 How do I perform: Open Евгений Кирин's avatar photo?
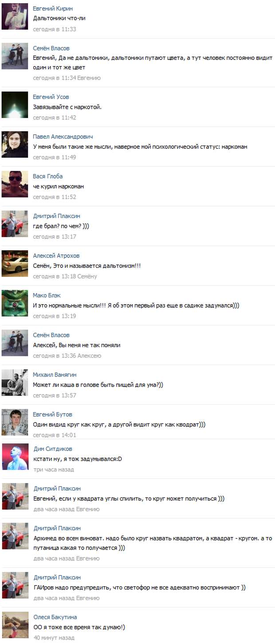coord(15,16)
